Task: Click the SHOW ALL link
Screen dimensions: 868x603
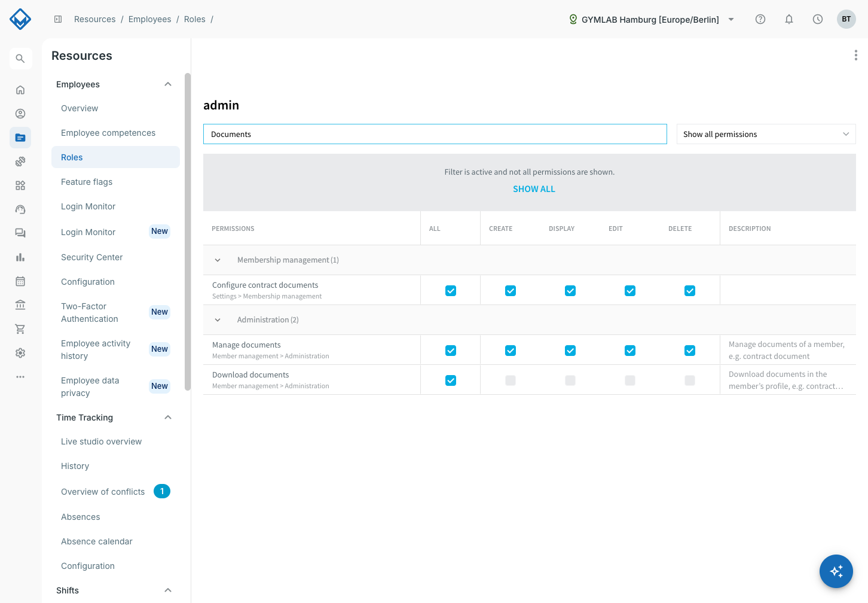Action: pyautogui.click(x=534, y=189)
